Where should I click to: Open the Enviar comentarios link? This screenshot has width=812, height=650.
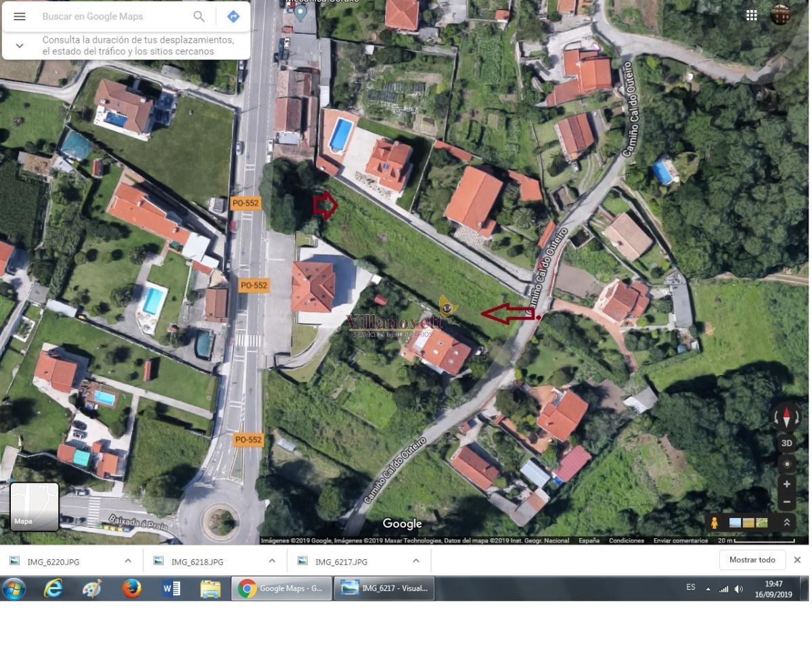[680, 540]
